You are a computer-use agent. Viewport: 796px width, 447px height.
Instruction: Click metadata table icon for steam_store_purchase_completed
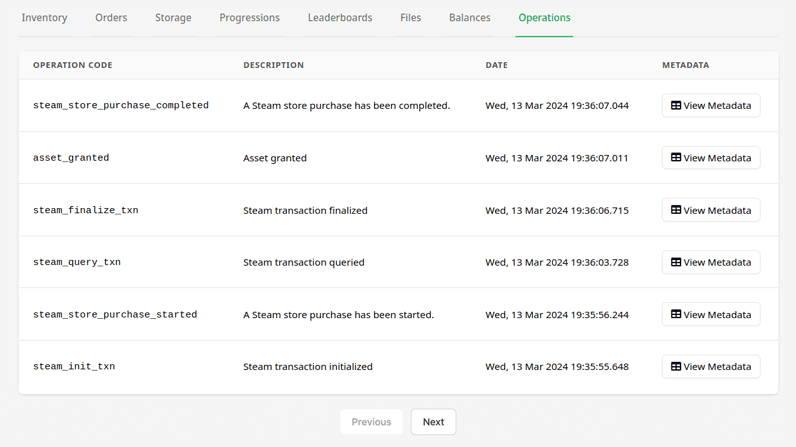point(676,106)
